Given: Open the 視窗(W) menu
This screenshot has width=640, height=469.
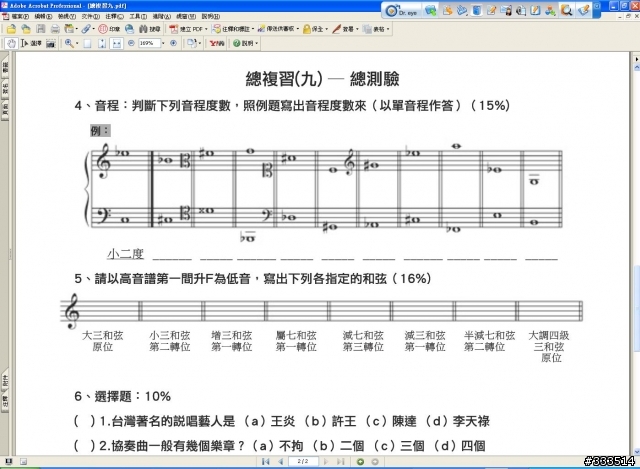Looking at the screenshot, I should (186, 17).
